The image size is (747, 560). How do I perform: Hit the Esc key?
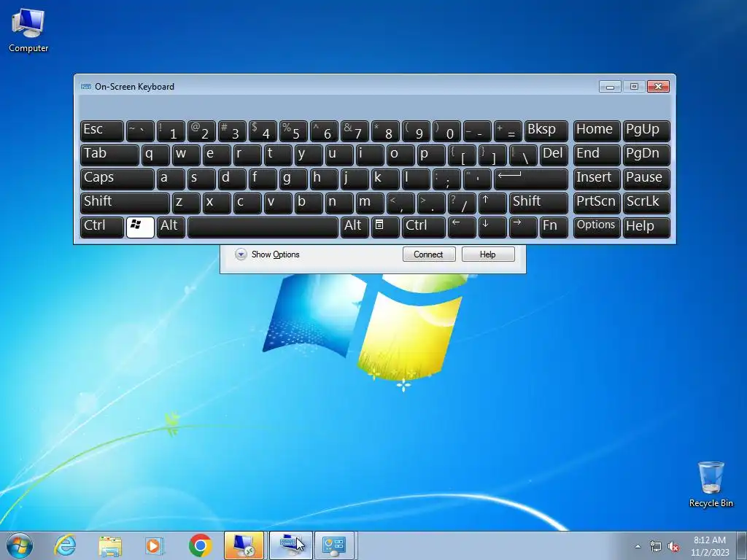tap(102, 131)
